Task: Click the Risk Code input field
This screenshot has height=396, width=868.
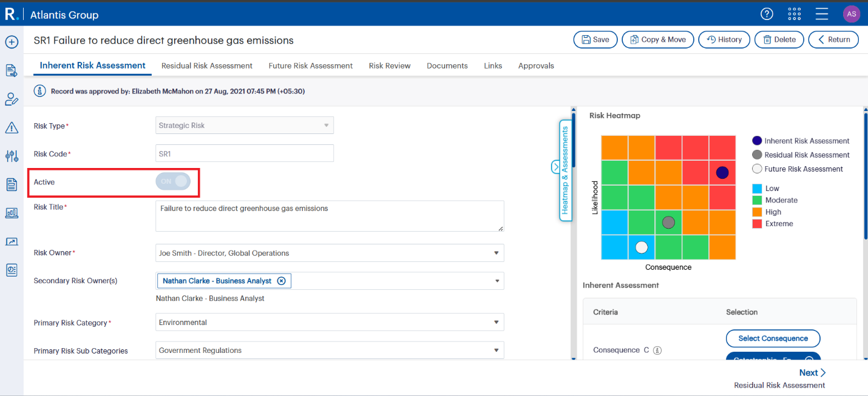Action: (x=245, y=153)
